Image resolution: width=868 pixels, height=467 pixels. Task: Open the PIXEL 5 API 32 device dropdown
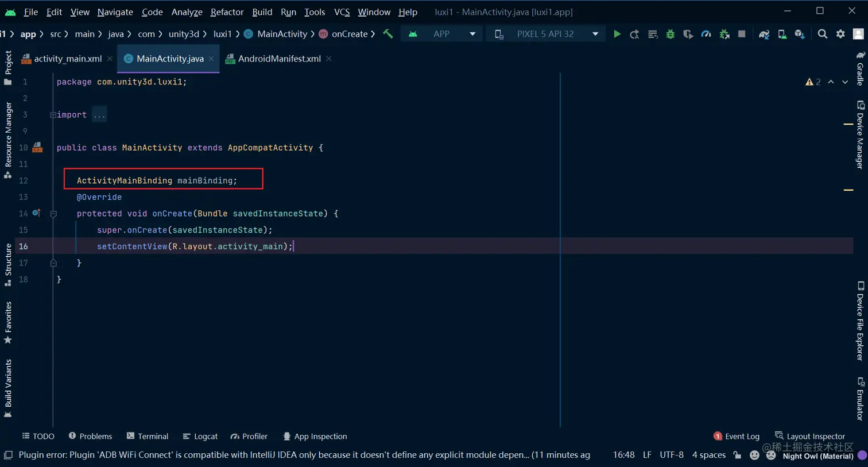pyautogui.click(x=546, y=34)
